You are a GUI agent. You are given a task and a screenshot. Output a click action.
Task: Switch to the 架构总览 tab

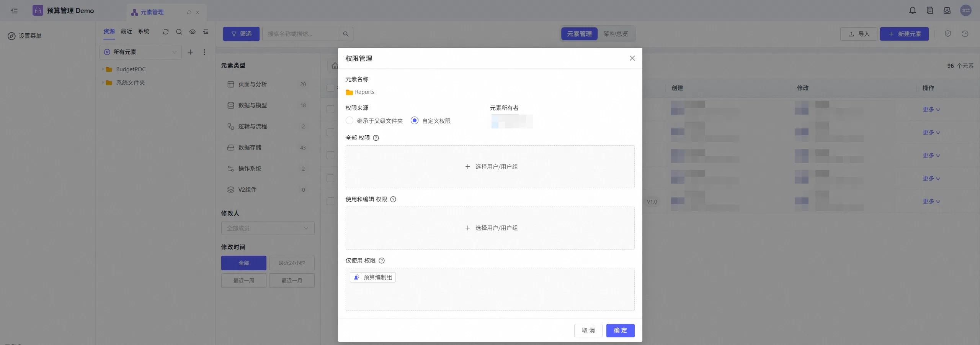pyautogui.click(x=616, y=34)
